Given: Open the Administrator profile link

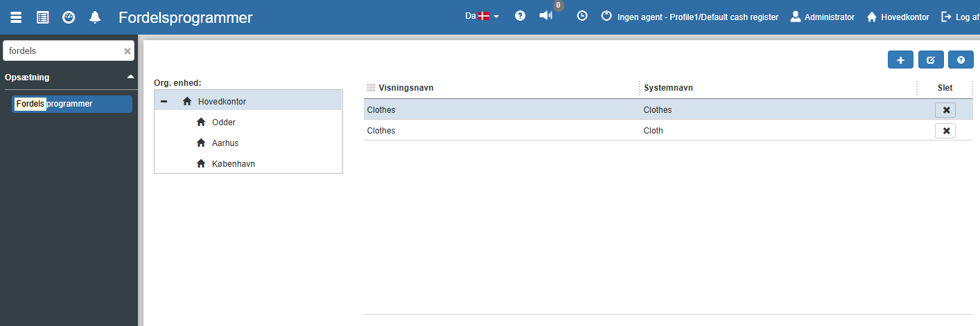Looking at the screenshot, I should (830, 17).
